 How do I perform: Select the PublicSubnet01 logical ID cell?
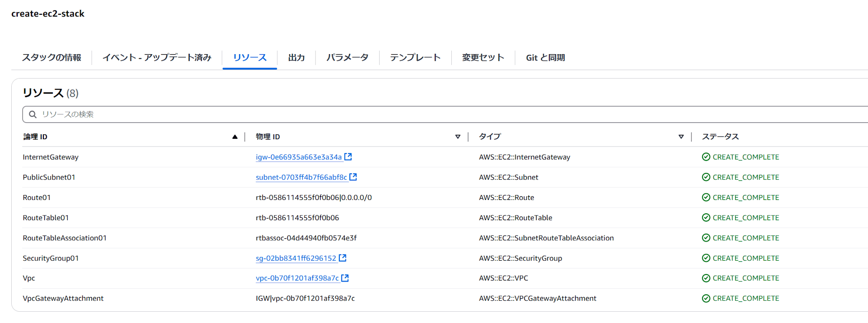click(x=49, y=177)
